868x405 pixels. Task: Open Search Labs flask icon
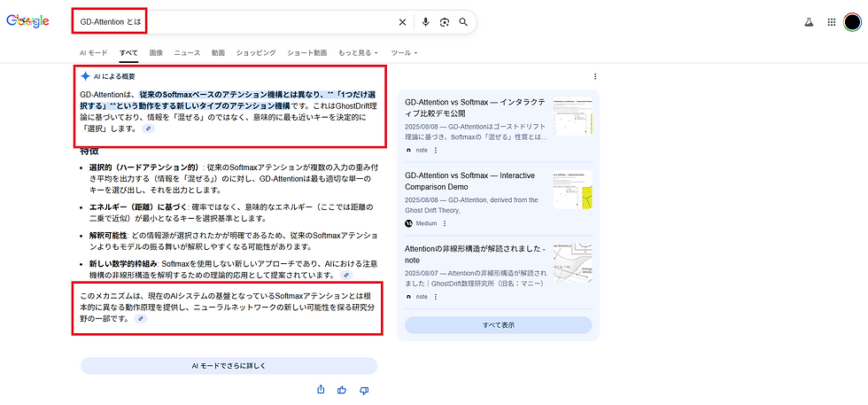(809, 22)
